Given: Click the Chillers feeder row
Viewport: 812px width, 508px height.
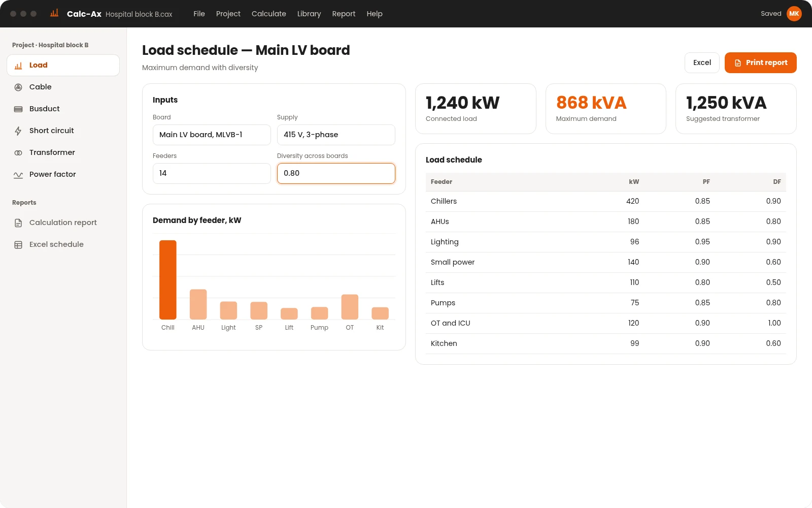Looking at the screenshot, I should (x=605, y=201).
